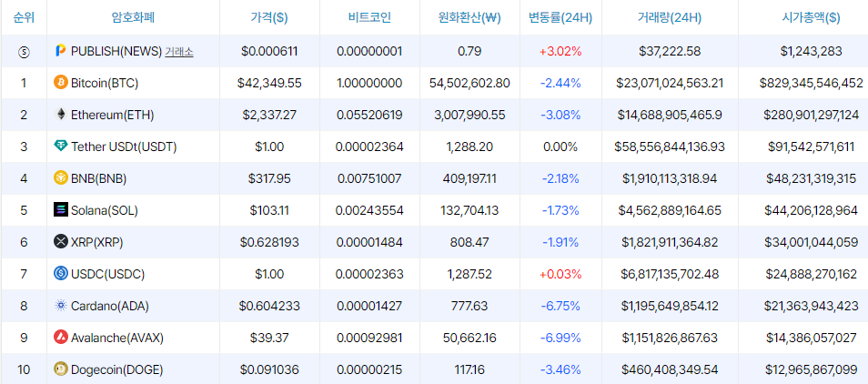Sort by 변동률(24H) column header

[560, 17]
